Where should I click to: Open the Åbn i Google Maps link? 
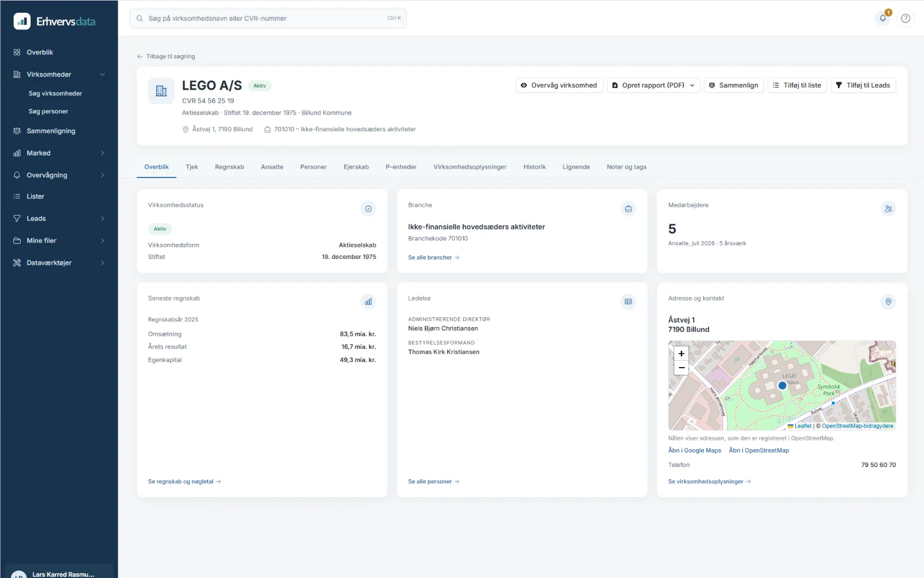695,450
